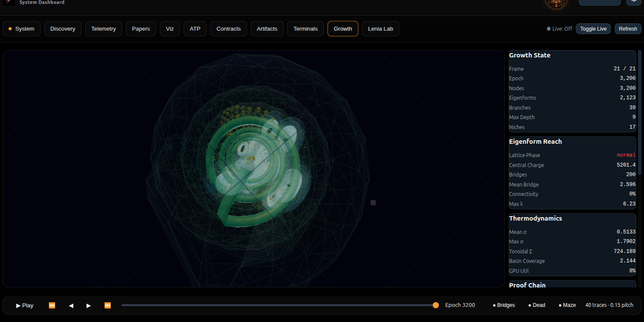Toggle the Dead overlay
The width and height of the screenshot is (644, 322).
tap(537, 305)
